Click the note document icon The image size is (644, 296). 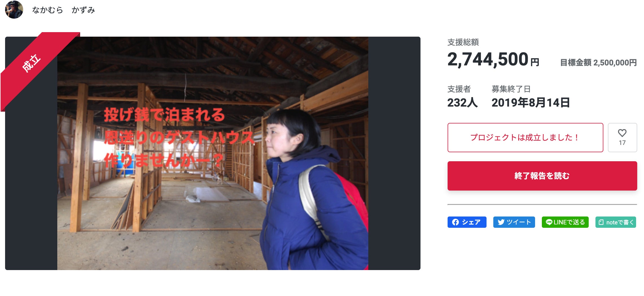coord(601,222)
